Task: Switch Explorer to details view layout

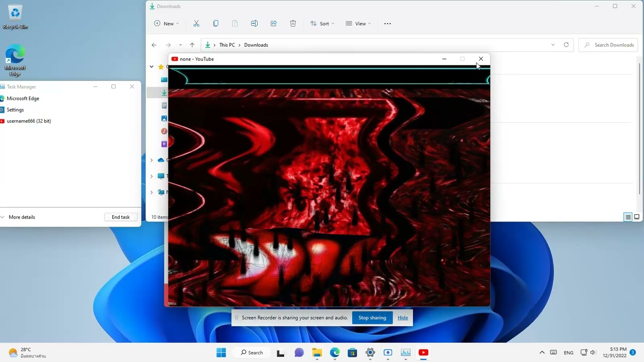Action: pyautogui.click(x=628, y=217)
